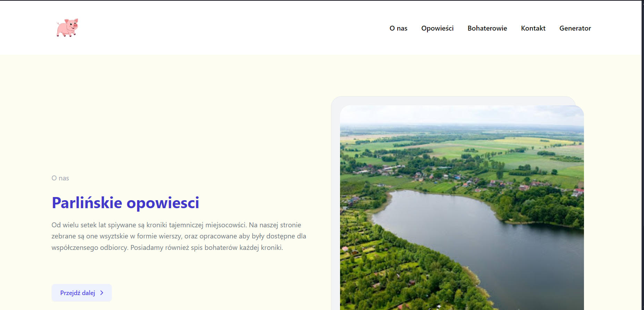644x310 pixels.
Task: Click the hazy sky in the photo
Action: pos(461,115)
